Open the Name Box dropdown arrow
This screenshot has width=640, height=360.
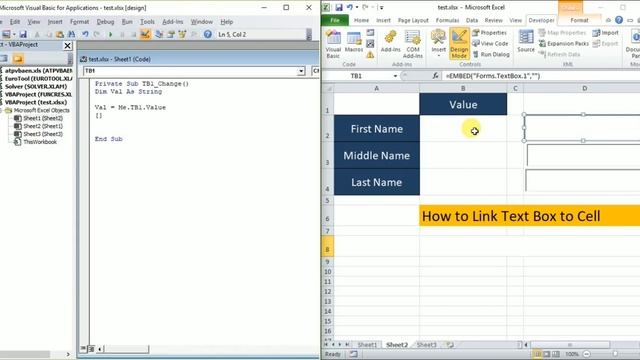coord(395,76)
